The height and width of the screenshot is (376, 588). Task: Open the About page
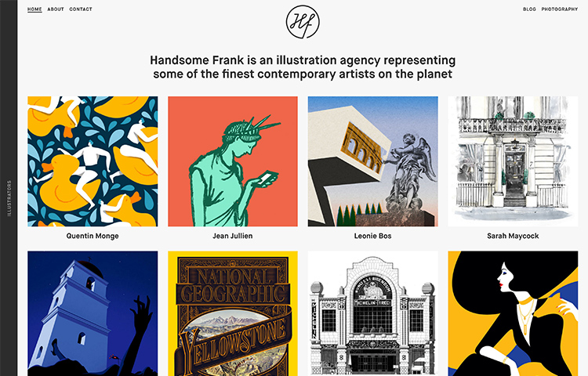(56, 9)
